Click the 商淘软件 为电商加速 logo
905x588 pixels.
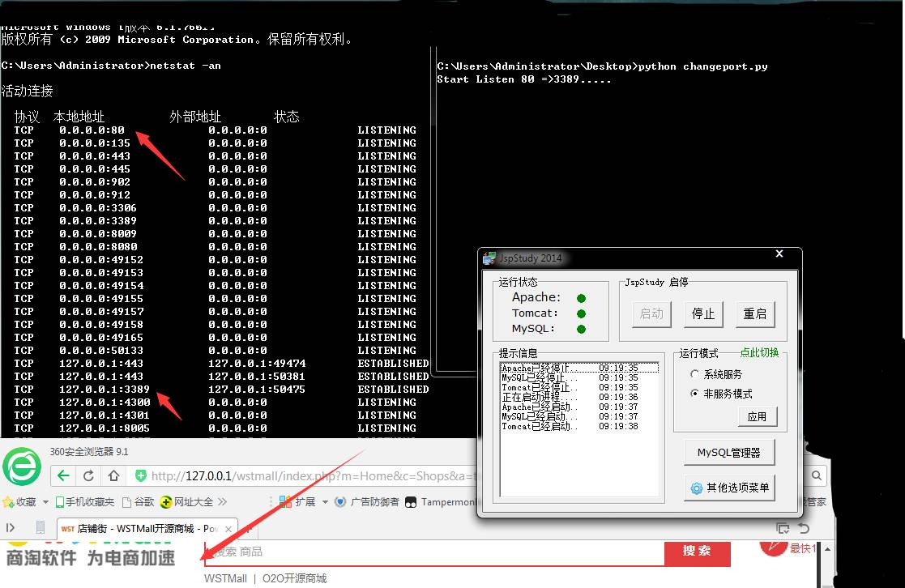pos(91,557)
